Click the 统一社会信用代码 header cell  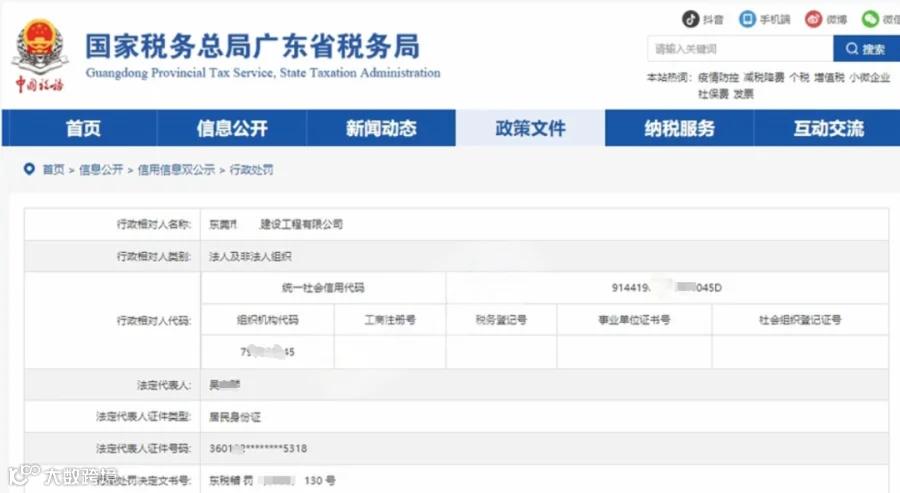pyautogui.click(x=323, y=288)
